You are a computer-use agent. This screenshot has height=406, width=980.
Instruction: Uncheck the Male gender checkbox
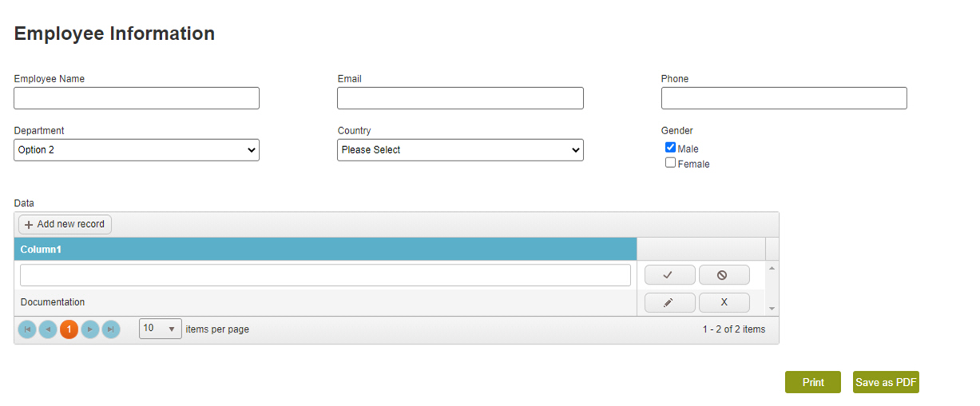click(x=670, y=147)
